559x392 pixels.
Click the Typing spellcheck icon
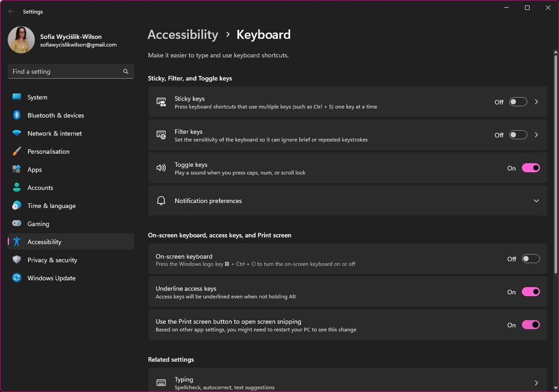(x=161, y=383)
